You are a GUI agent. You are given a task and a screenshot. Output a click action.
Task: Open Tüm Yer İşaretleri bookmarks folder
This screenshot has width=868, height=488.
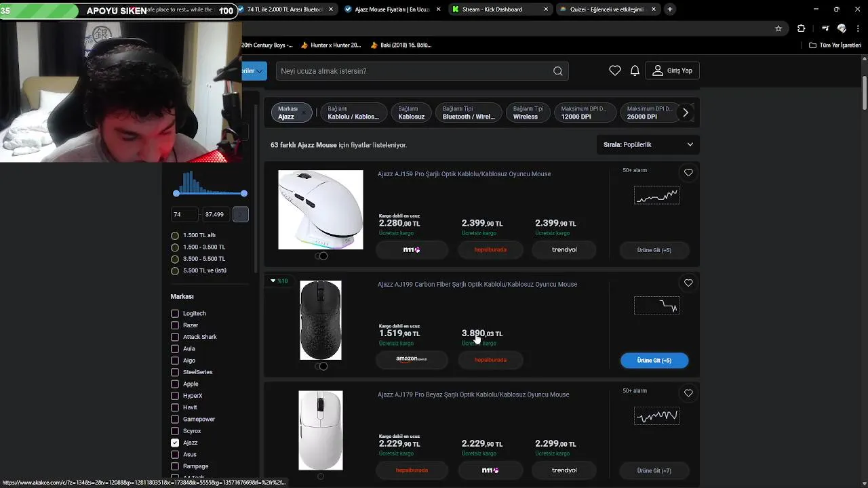[x=835, y=45]
